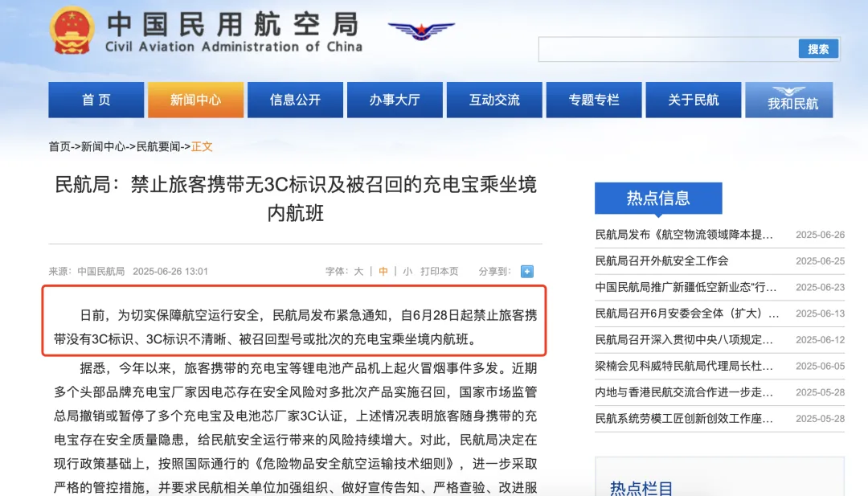
Task: Open the 首页 navigation tab
Action: pyautogui.click(x=96, y=100)
